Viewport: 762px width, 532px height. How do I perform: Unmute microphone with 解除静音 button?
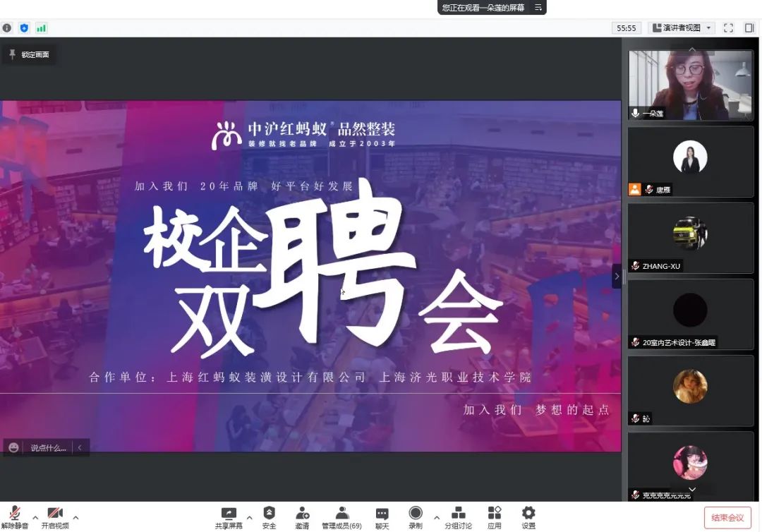(x=15, y=517)
